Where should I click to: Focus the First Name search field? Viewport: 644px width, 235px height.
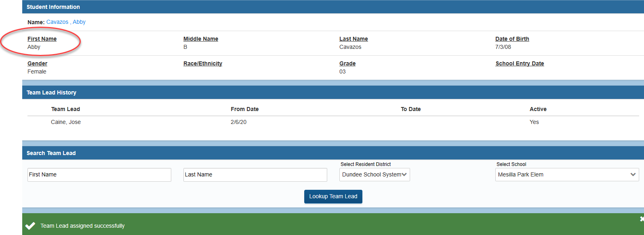click(x=99, y=175)
